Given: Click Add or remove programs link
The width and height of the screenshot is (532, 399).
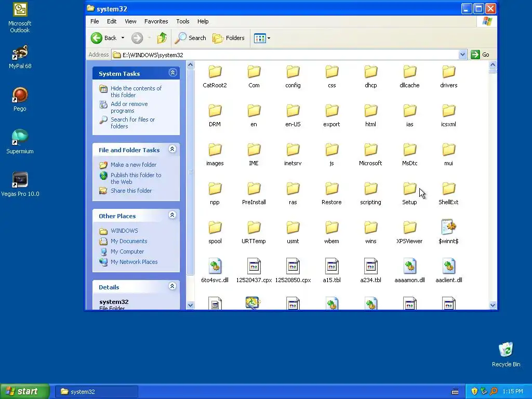Looking at the screenshot, I should 129,107.
